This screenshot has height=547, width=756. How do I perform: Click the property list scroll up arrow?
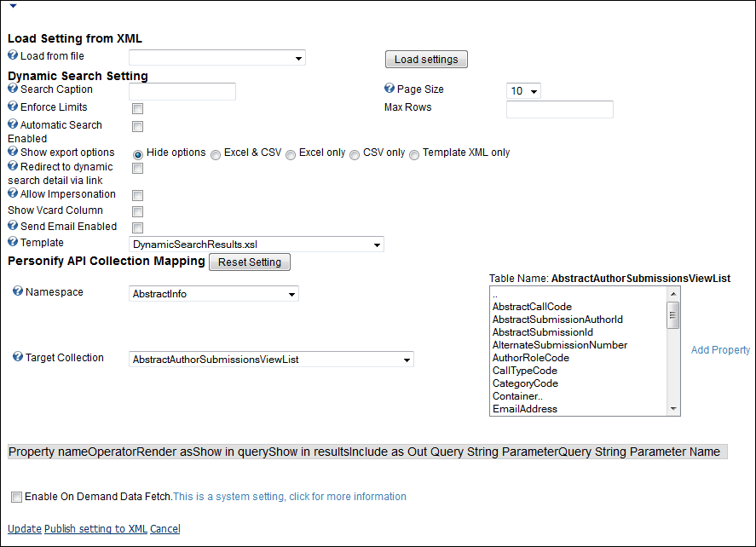pyautogui.click(x=673, y=294)
